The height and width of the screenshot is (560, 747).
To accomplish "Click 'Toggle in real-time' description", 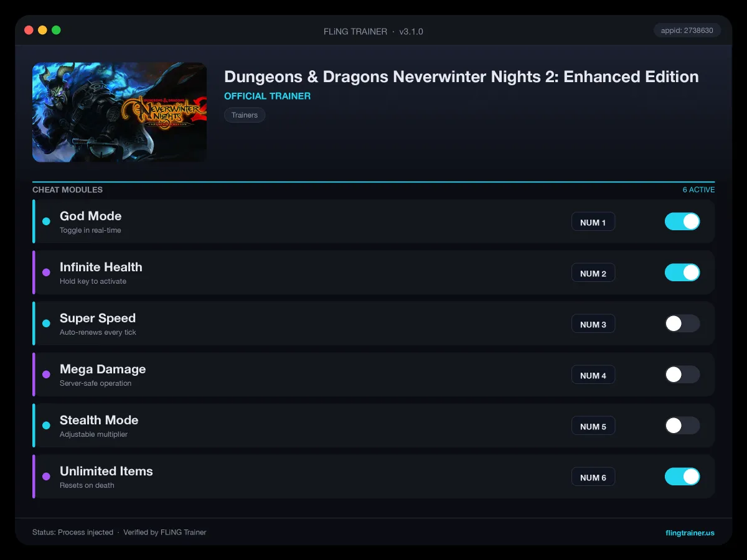I will coord(90,230).
